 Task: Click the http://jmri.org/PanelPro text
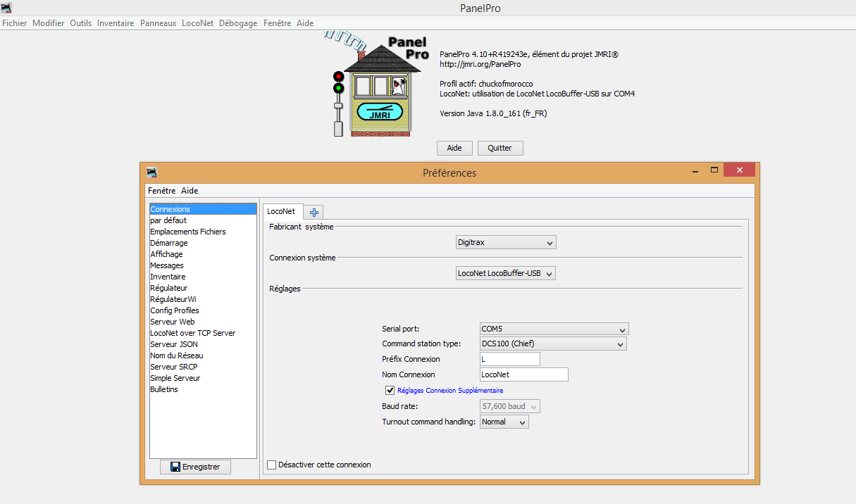click(x=480, y=64)
